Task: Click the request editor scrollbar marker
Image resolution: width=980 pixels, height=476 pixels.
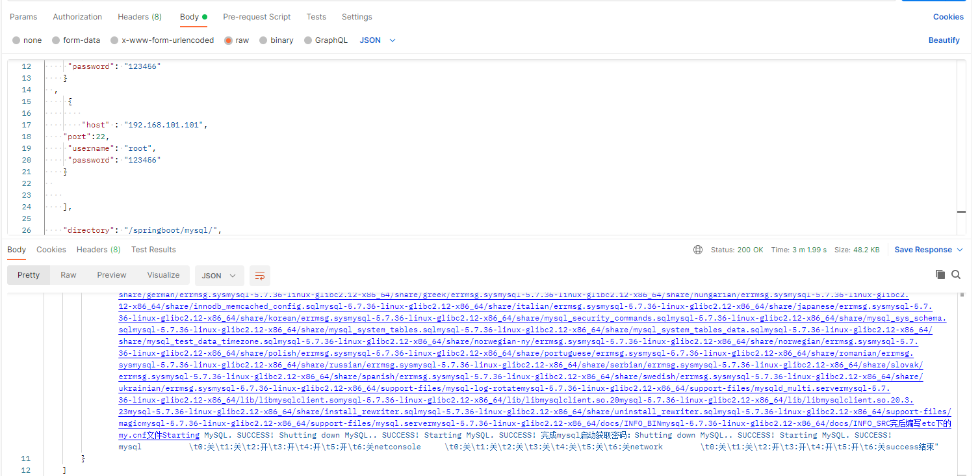Action: tap(962, 211)
